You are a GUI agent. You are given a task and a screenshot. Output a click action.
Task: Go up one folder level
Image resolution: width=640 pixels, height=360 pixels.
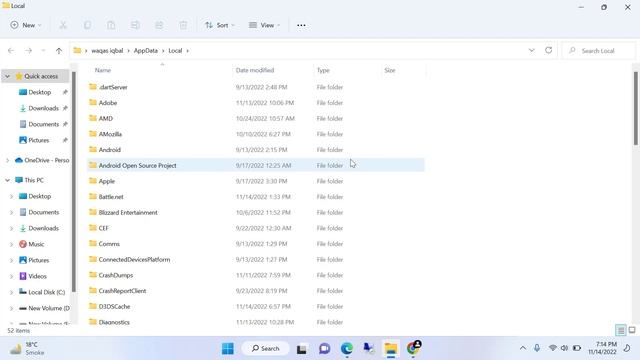tap(59, 51)
